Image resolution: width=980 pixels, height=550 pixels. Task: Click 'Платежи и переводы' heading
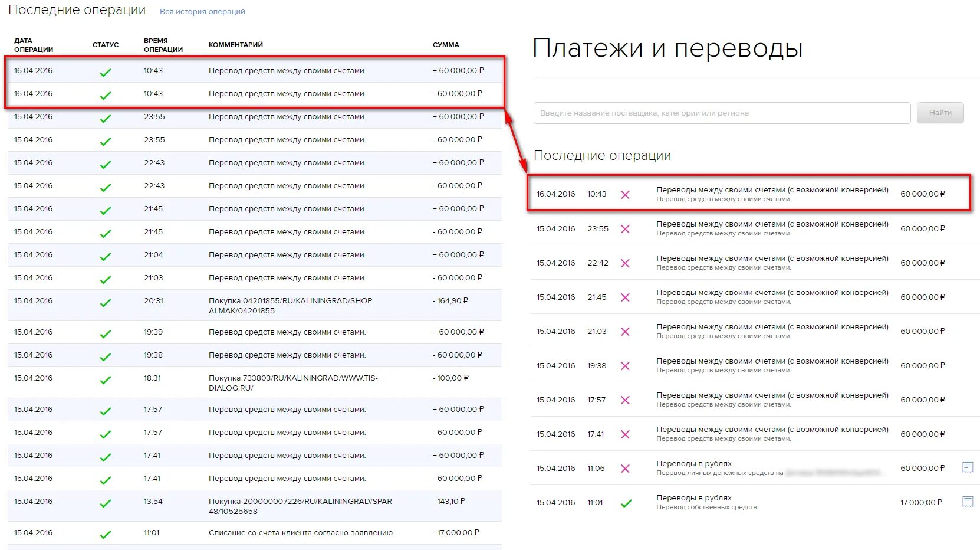pyautogui.click(x=667, y=48)
